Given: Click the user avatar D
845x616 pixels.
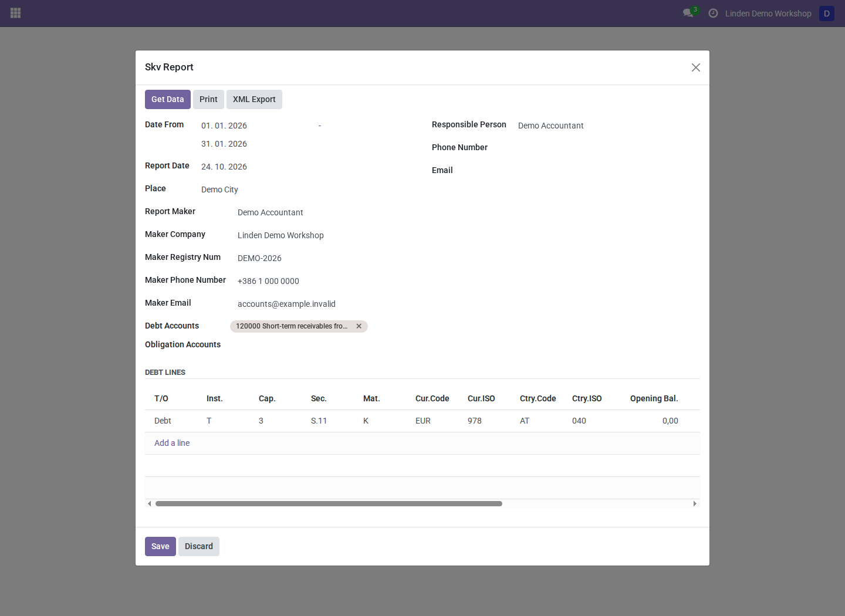Looking at the screenshot, I should 827,13.
